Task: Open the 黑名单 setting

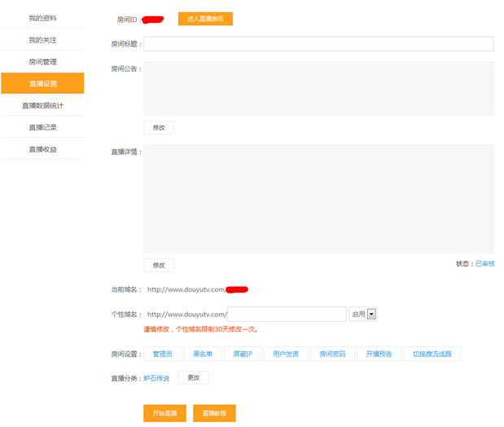Action: [x=203, y=354]
